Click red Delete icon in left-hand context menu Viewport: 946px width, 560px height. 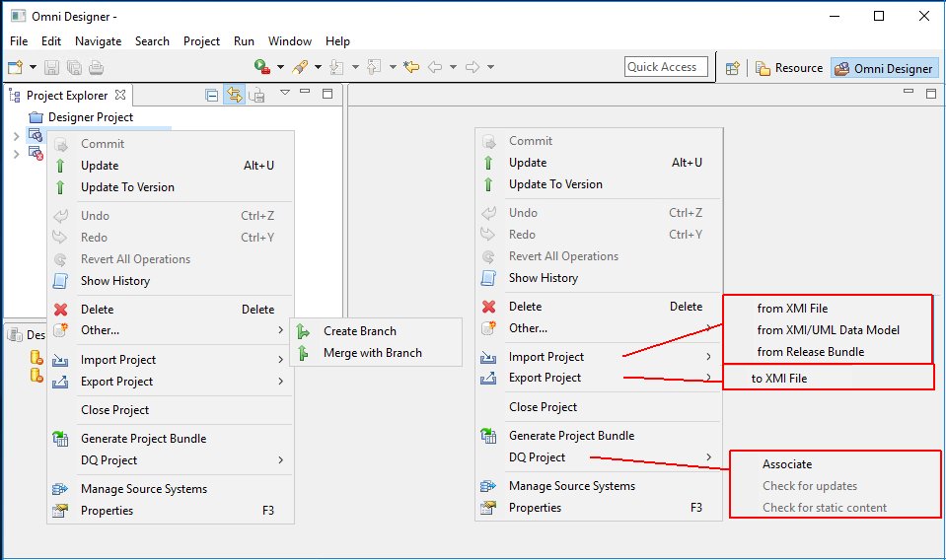[60, 310]
